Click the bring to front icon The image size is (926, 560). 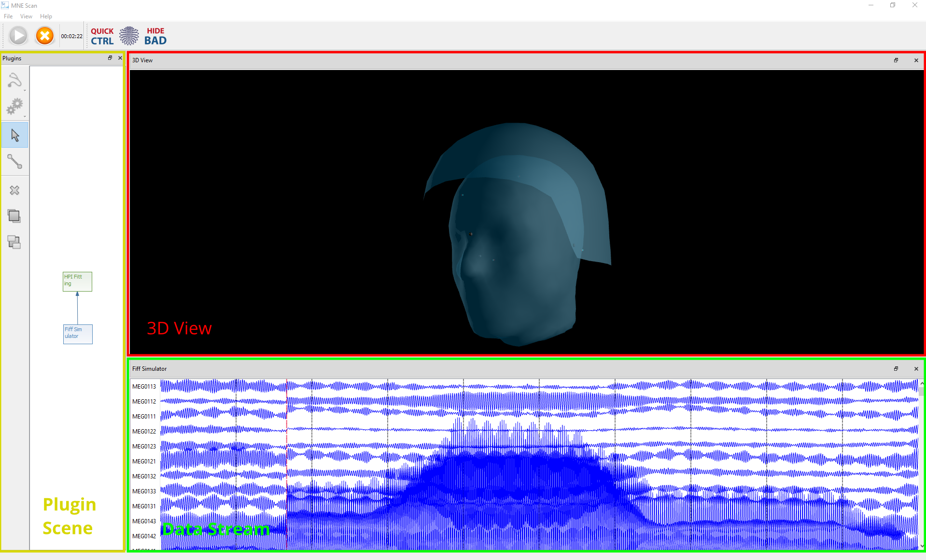(14, 216)
